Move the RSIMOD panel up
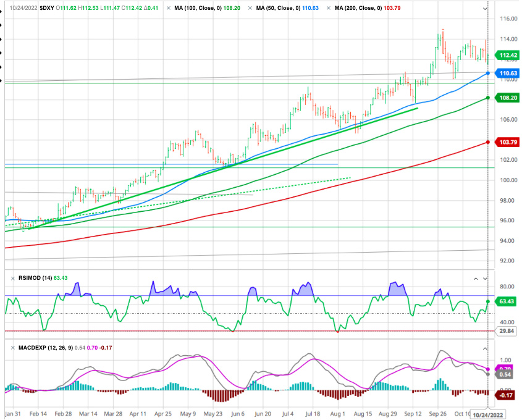522x420 pixels. tap(476, 279)
